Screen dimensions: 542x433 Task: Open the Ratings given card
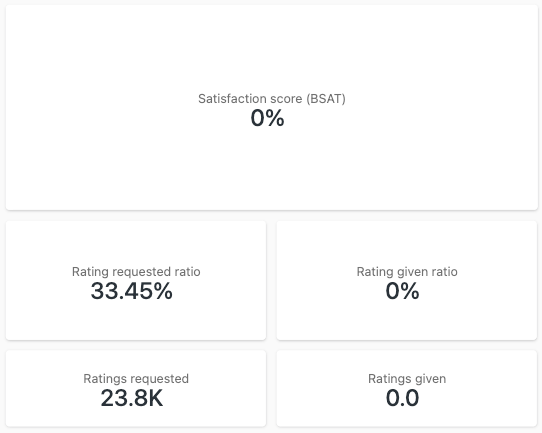pos(407,388)
